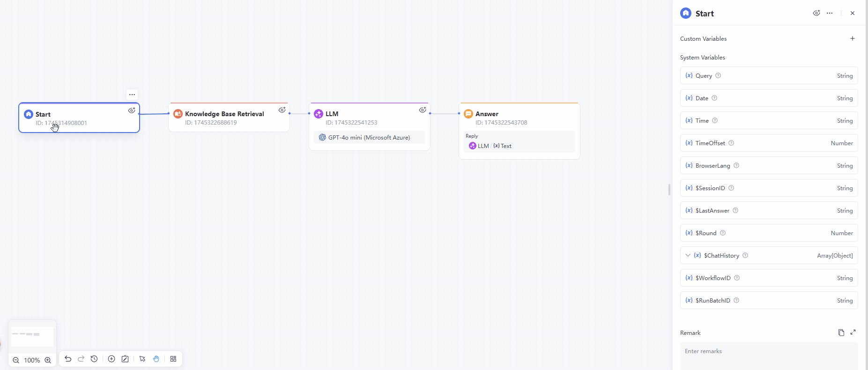Click the $WorkflowID variable name
This screenshot has width=868, height=370.
713,278
